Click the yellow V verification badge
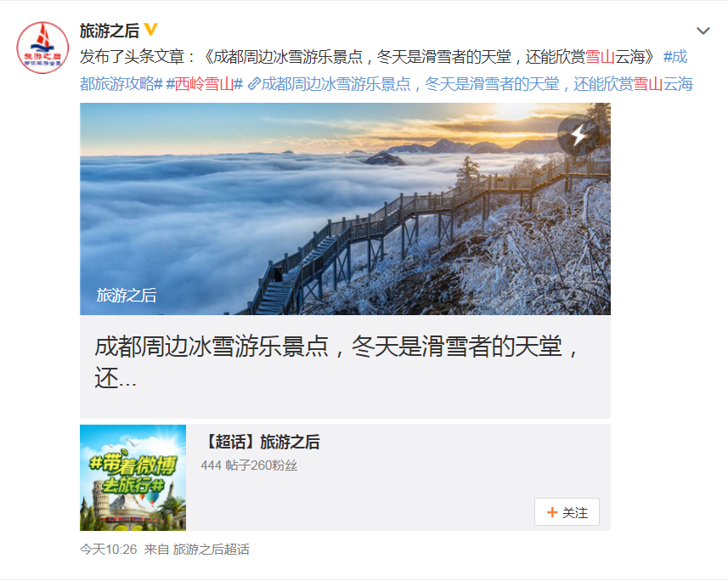Viewport: 728px width, 581px height. pos(151,30)
